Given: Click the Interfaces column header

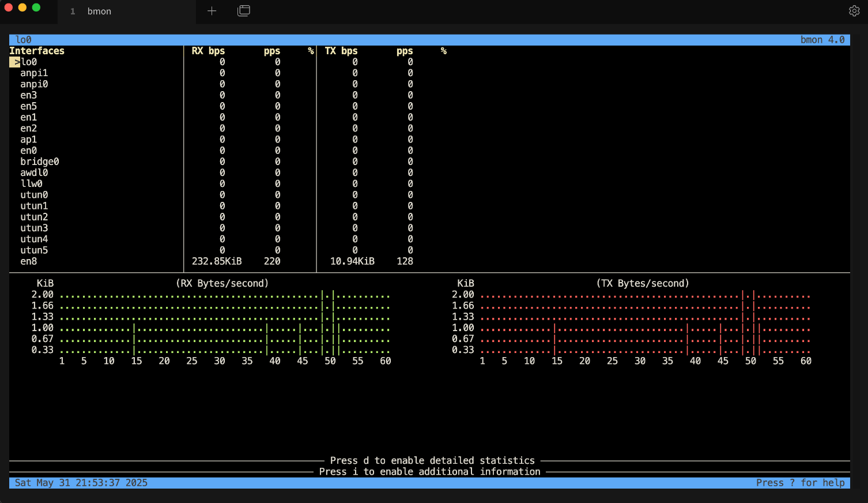Looking at the screenshot, I should pos(37,51).
